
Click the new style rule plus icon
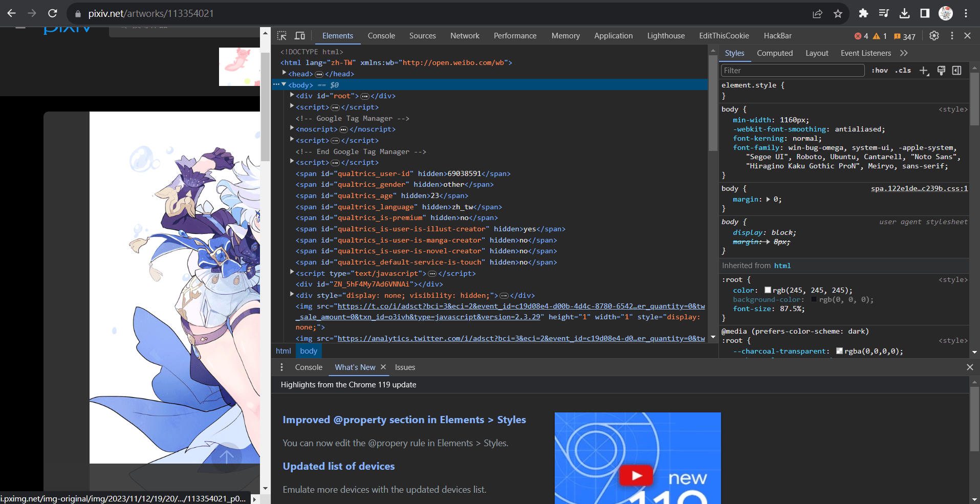924,71
